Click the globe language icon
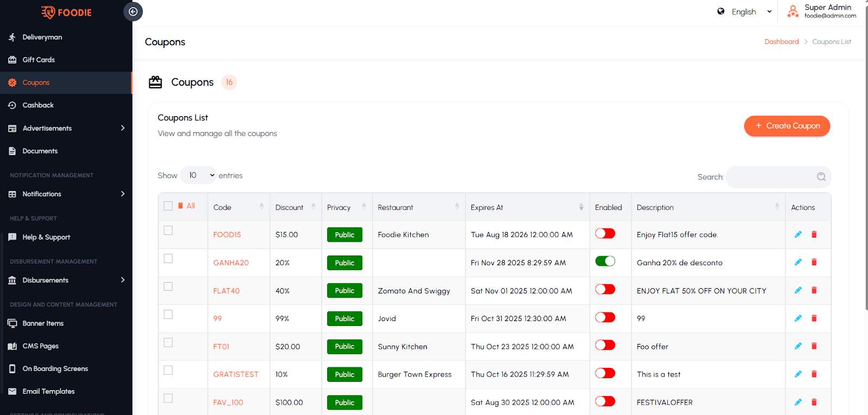 721,11
